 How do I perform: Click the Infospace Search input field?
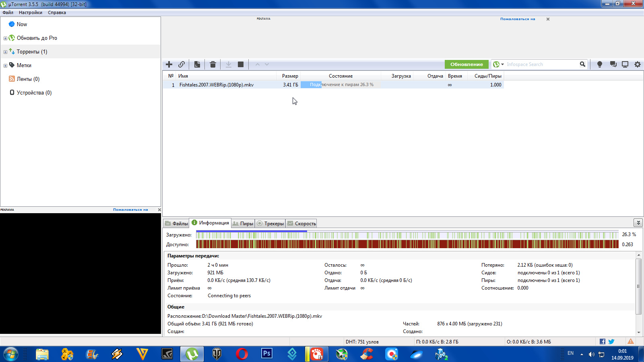coord(541,64)
